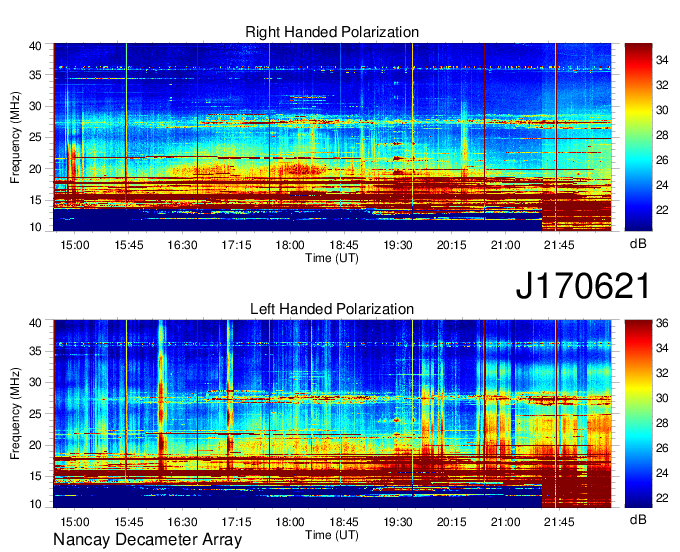The image size is (680, 552).
Task: Click the Left Handed Polarization title
Action: [332, 309]
